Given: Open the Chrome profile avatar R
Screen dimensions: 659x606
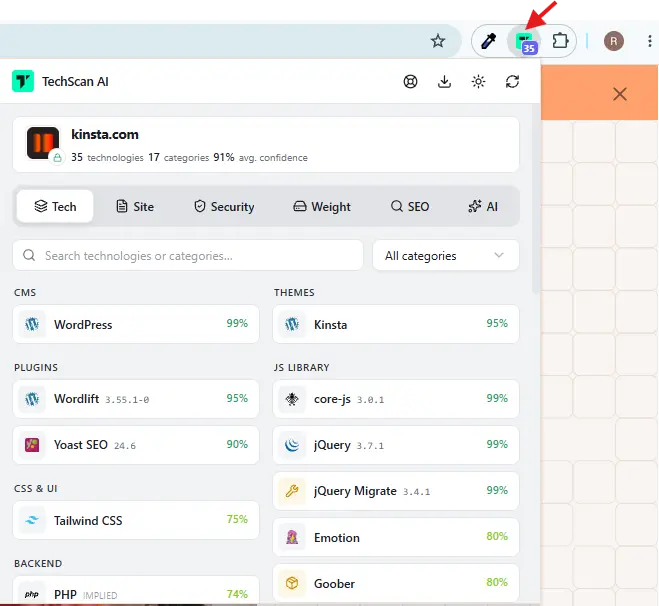Looking at the screenshot, I should (x=614, y=41).
